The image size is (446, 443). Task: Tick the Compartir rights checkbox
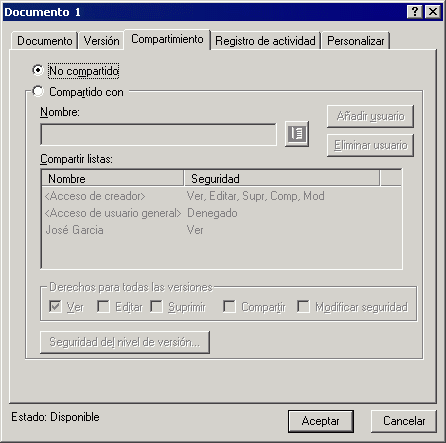(229, 306)
